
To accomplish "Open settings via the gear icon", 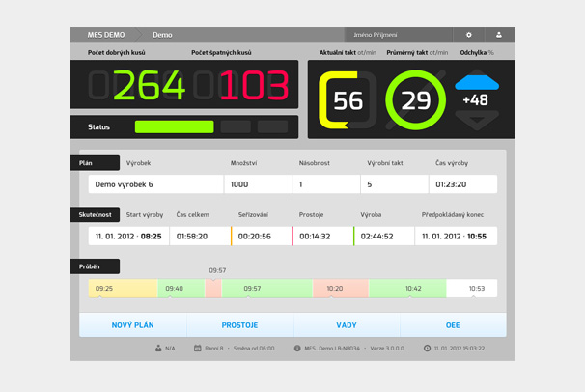I will click(x=469, y=35).
